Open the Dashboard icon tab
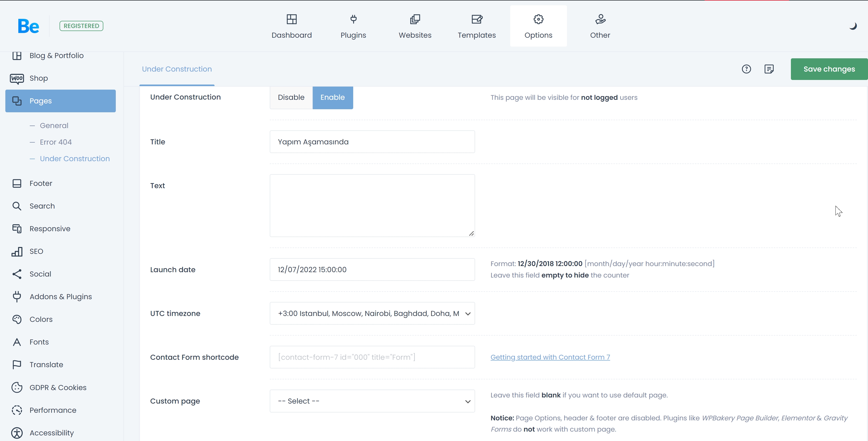The image size is (868, 441). click(291, 19)
